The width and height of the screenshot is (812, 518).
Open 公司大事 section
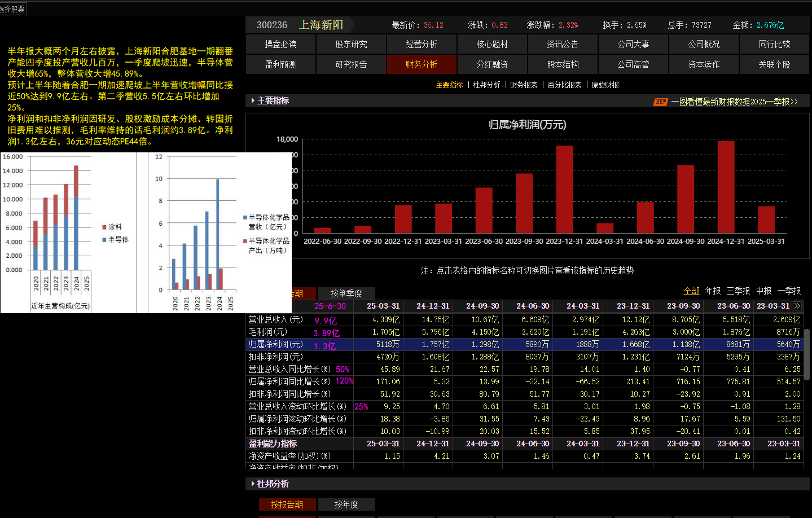pos(633,44)
